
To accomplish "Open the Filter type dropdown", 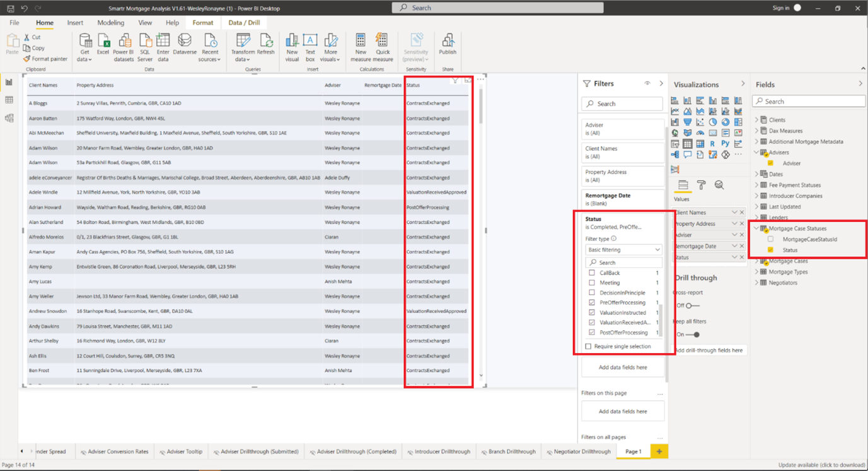I will (623, 250).
